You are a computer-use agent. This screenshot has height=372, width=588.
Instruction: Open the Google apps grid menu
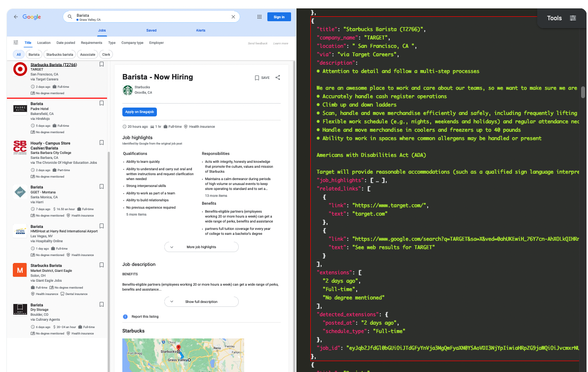point(259,16)
